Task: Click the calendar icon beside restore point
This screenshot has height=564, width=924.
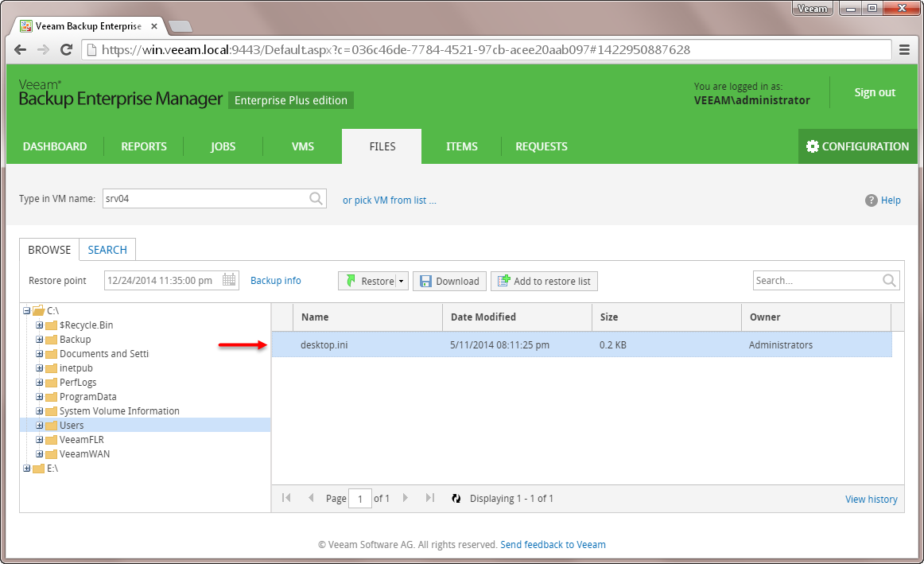Action: (x=229, y=280)
